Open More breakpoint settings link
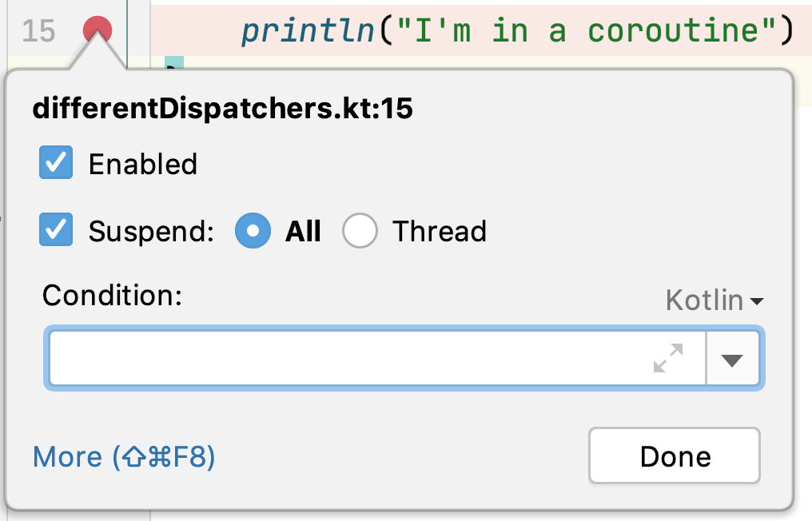The height and width of the screenshot is (521, 812). [124, 457]
